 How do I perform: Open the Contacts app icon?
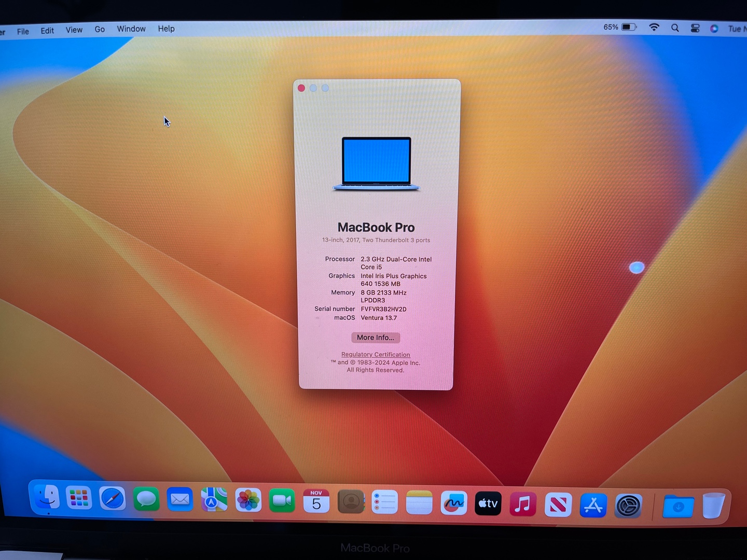(x=351, y=502)
